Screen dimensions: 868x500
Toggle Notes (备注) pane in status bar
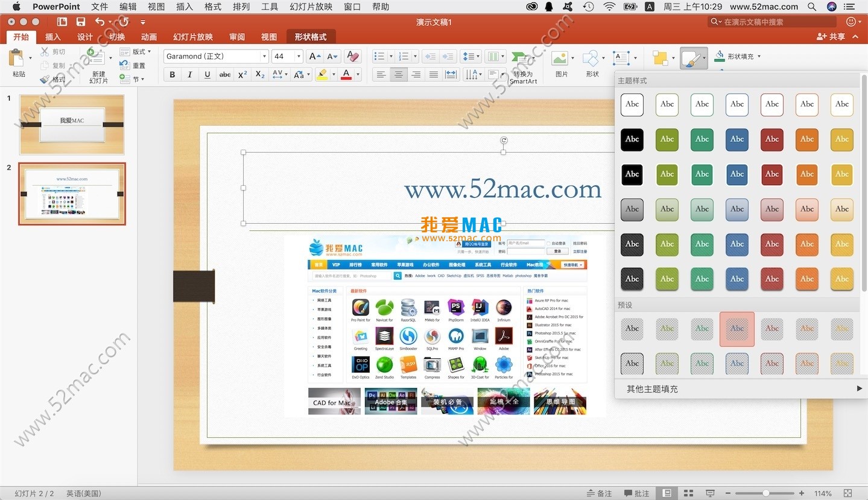[x=599, y=493]
